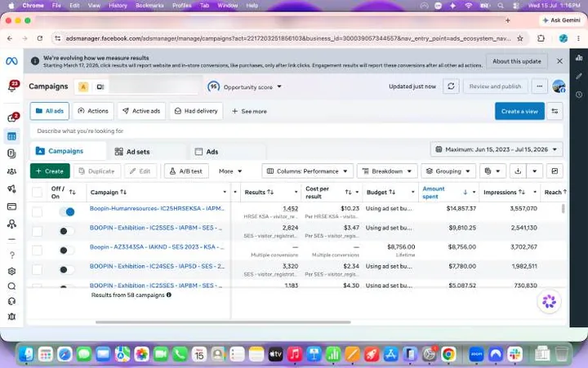Screen dimensions: 588x368
Task: Open the support headset icon
Action: click(x=11, y=301)
